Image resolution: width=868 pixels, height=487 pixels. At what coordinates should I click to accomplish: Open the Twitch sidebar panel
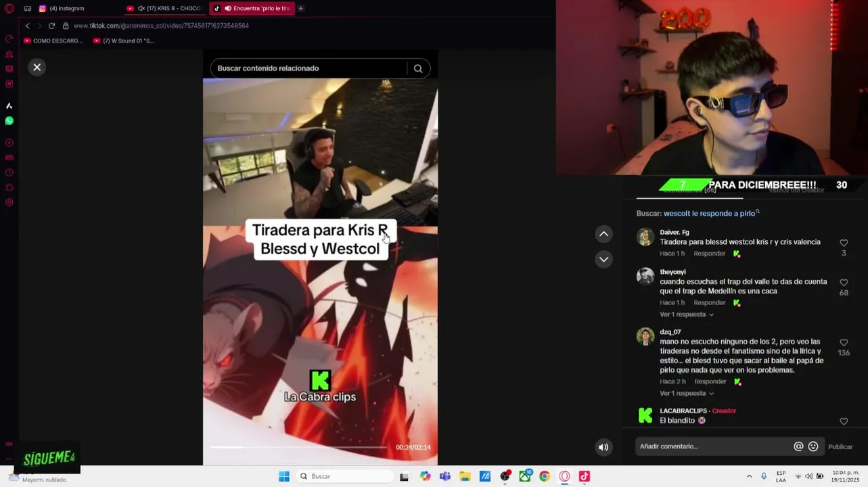click(9, 84)
